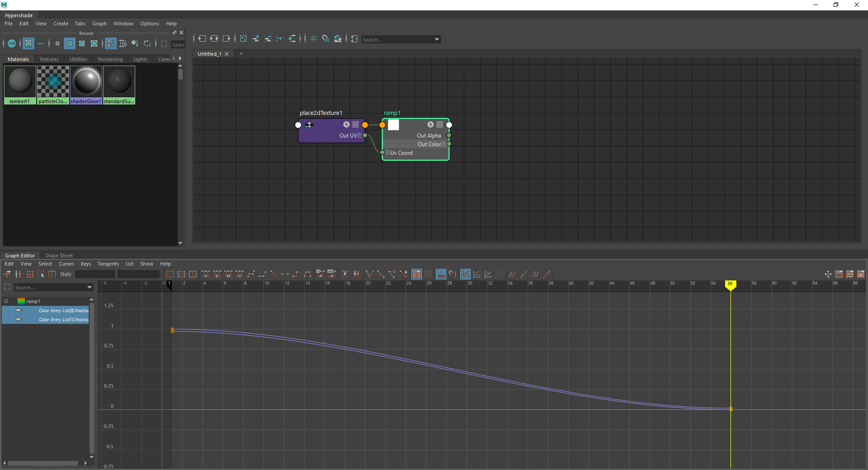Expand the Out Color attribute plus
The height and width of the screenshot is (470, 868).
coord(444,144)
